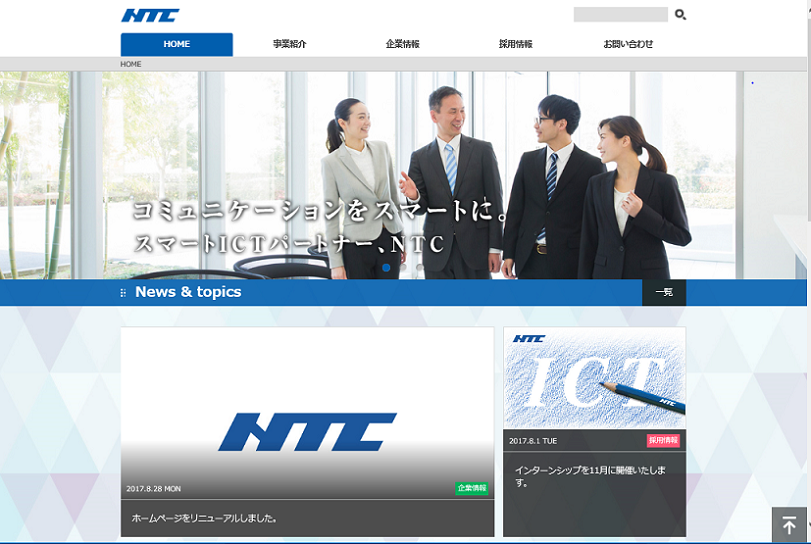Click the 2017.8.28 MON date text
The height and width of the screenshot is (544, 811).
(154, 489)
